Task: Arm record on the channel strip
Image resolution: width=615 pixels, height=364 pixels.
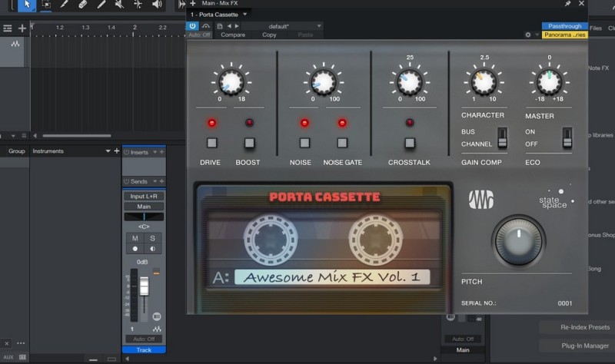Action: tap(135, 249)
